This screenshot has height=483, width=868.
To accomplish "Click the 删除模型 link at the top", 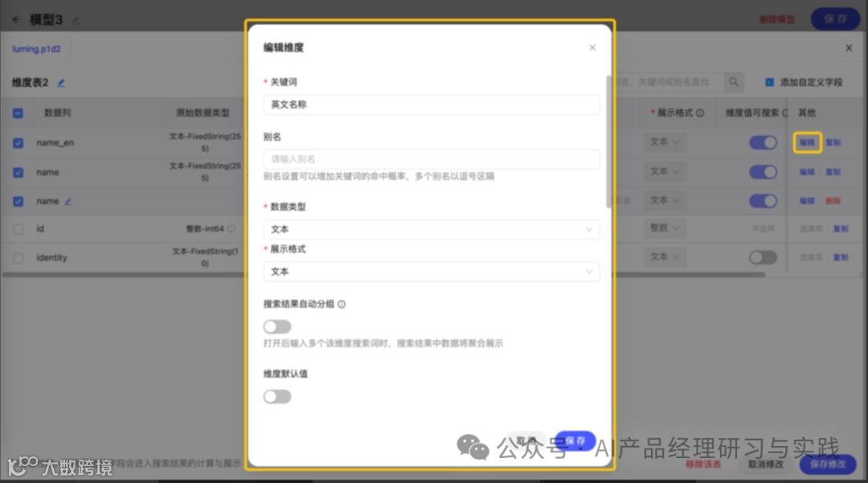I will click(x=776, y=19).
